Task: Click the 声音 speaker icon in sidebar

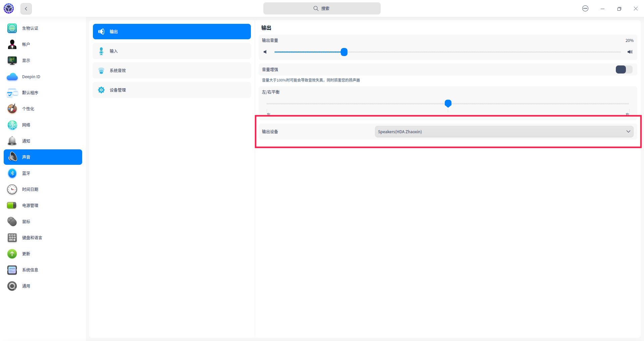Action: point(13,157)
